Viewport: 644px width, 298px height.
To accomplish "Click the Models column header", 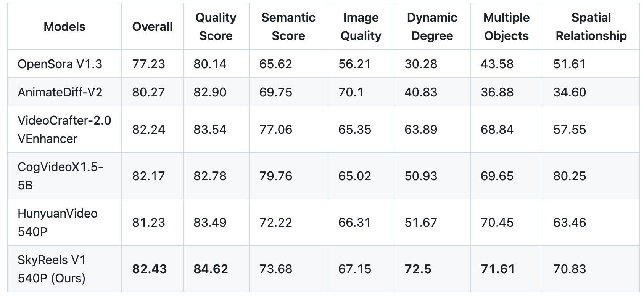I will 64,27.
